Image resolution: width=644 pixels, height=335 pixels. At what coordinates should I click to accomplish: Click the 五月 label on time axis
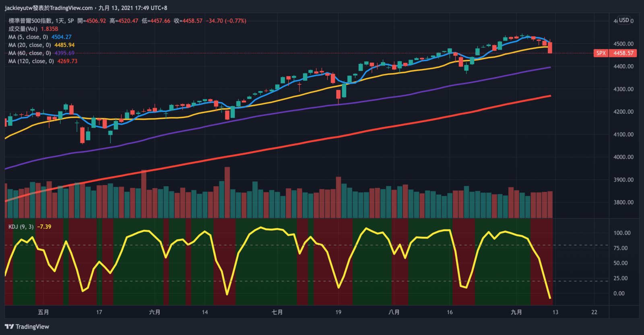click(43, 312)
